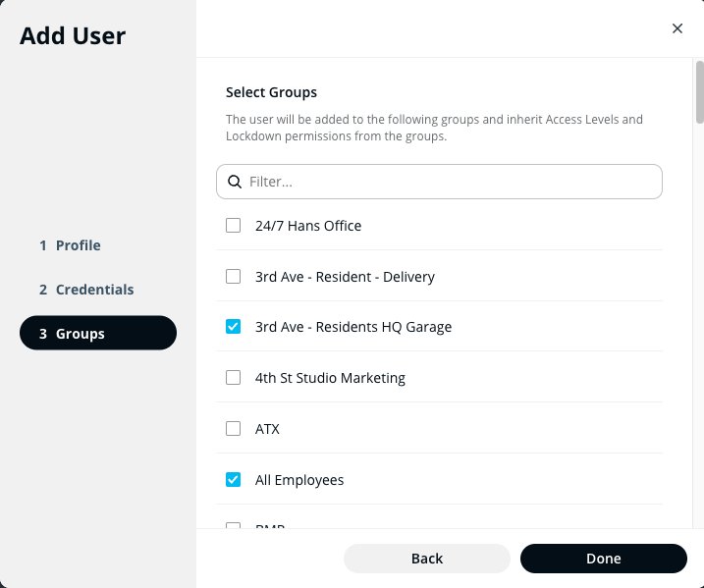This screenshot has width=704, height=588.
Task: Deselect the All Employees checkbox
Action: click(233, 479)
